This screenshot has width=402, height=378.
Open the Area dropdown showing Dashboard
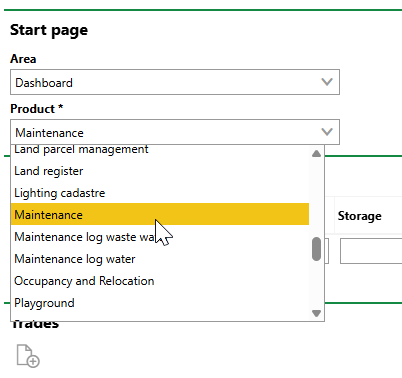[175, 82]
